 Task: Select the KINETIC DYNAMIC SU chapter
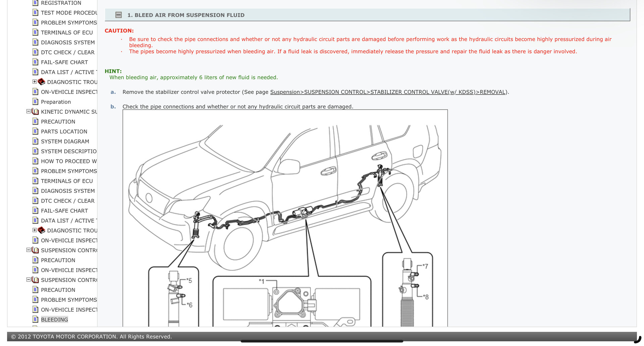tap(69, 112)
